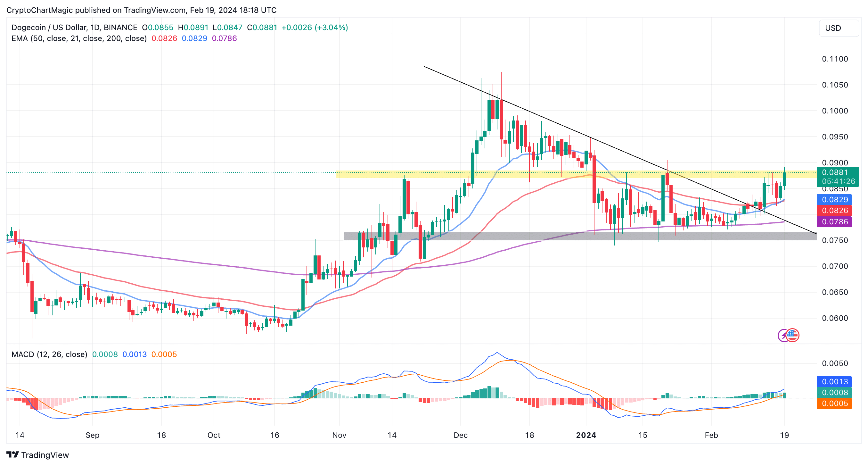Click the Oct label on the time axis
This screenshot has width=868, height=466.
pyautogui.click(x=214, y=435)
